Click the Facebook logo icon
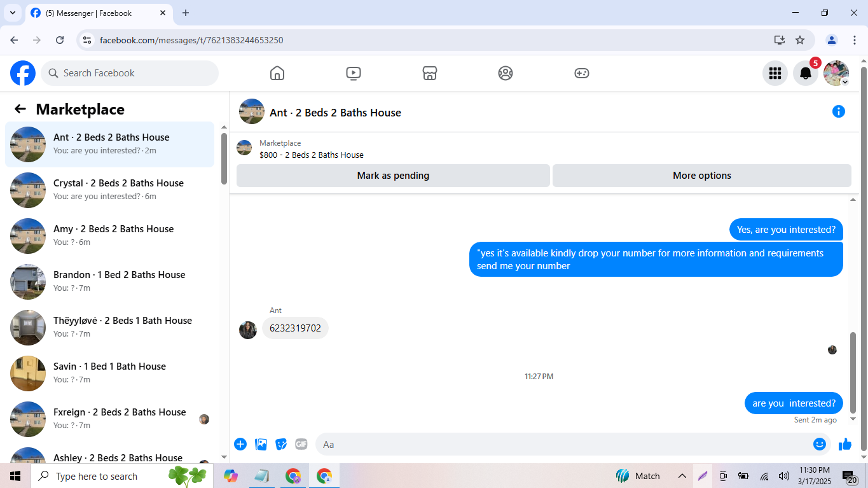 point(23,73)
